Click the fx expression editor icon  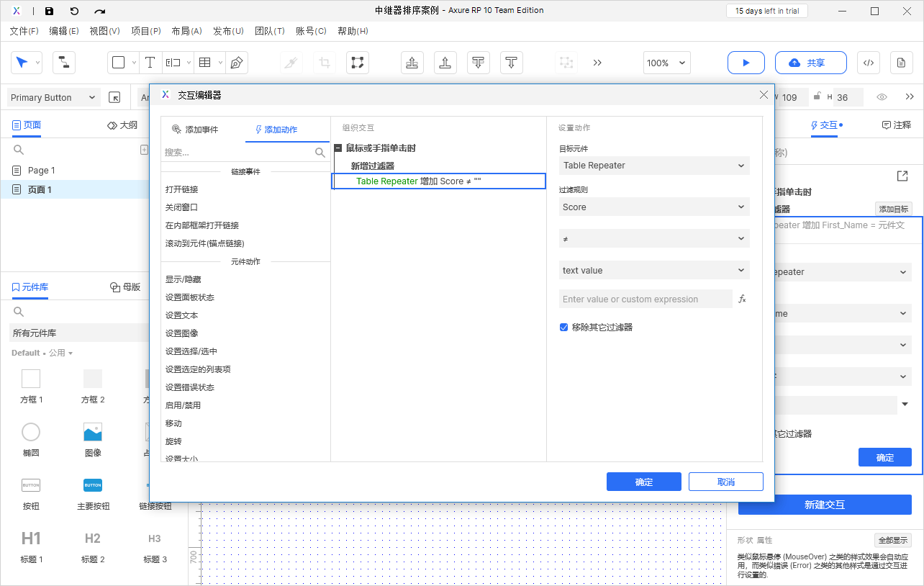[742, 299]
